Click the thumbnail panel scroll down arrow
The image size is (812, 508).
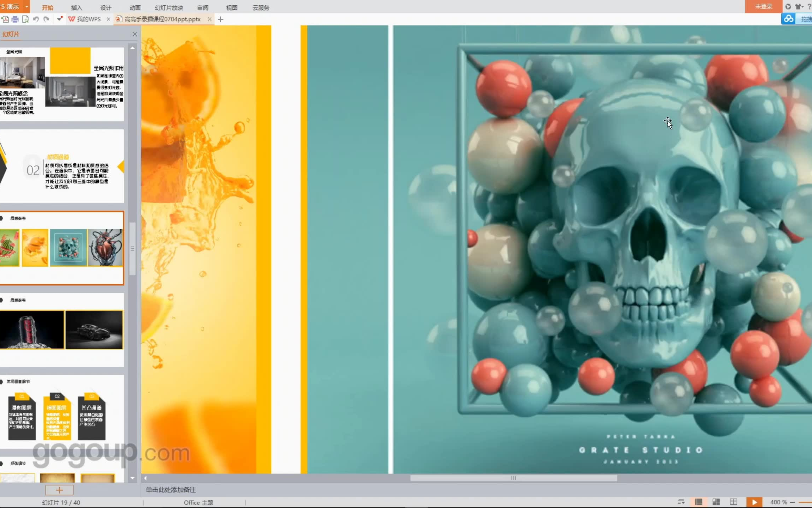tap(133, 478)
